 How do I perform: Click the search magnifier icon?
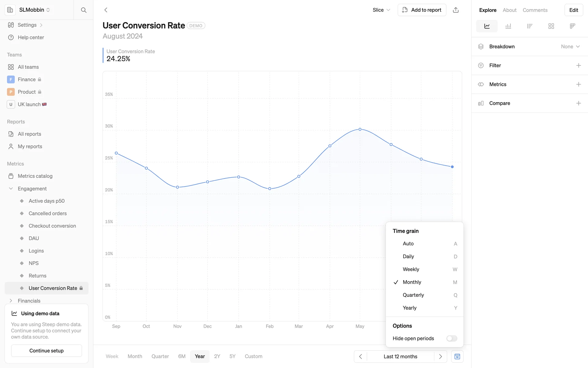84,10
